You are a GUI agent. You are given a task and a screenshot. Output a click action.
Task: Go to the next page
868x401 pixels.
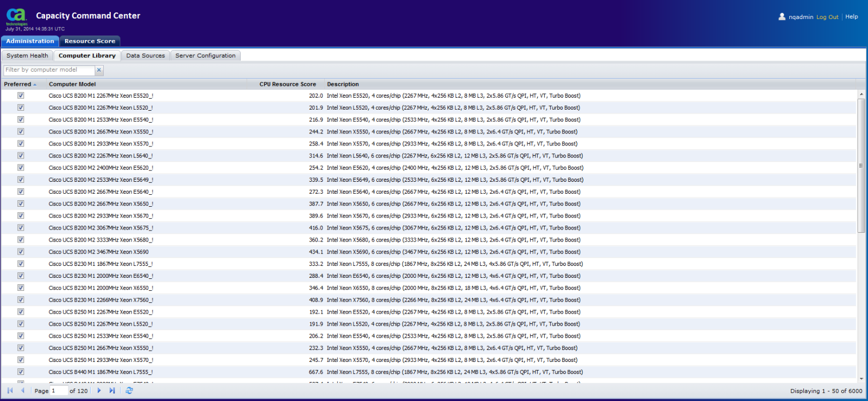click(99, 391)
